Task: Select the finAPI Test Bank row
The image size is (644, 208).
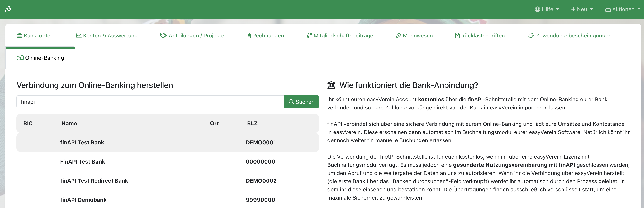Action: [x=167, y=142]
